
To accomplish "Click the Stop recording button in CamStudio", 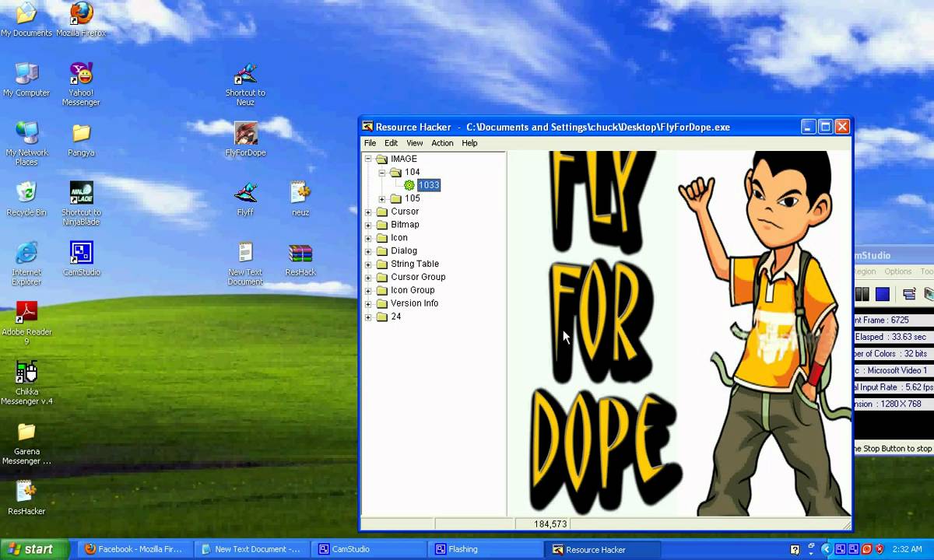I will point(882,294).
